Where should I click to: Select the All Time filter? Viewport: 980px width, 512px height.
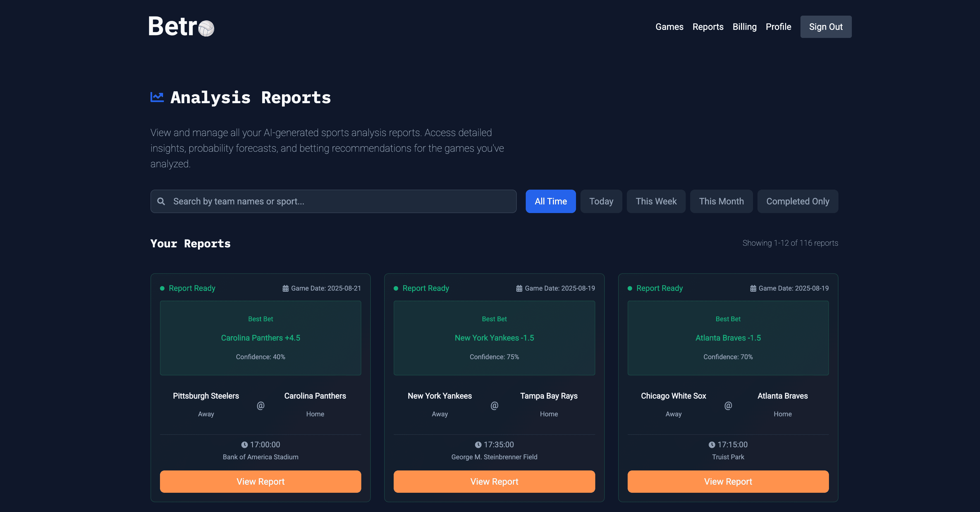551,201
